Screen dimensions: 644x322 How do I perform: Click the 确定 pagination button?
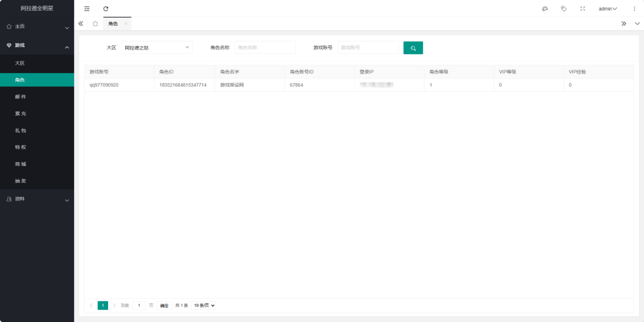click(164, 306)
